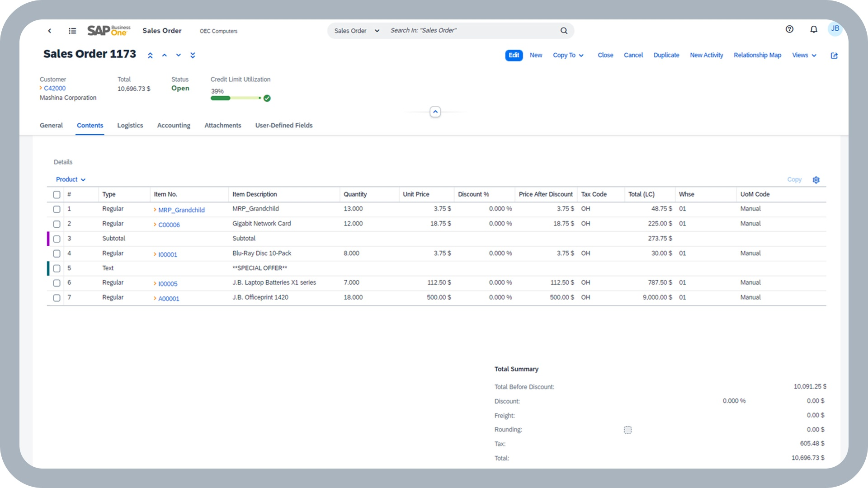Toggle the Rounding checkbox
Screen dimensions: 868x488
[627, 430]
